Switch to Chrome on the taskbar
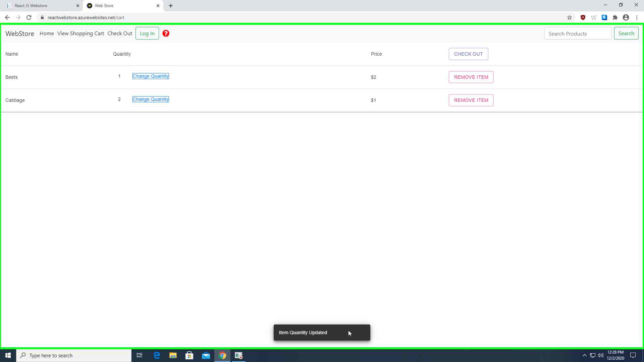The width and height of the screenshot is (644, 362). (x=222, y=355)
